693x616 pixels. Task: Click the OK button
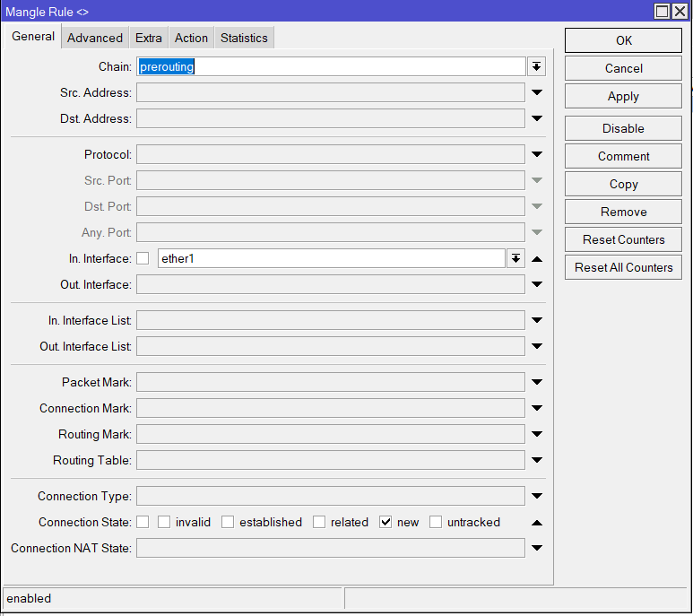(623, 40)
